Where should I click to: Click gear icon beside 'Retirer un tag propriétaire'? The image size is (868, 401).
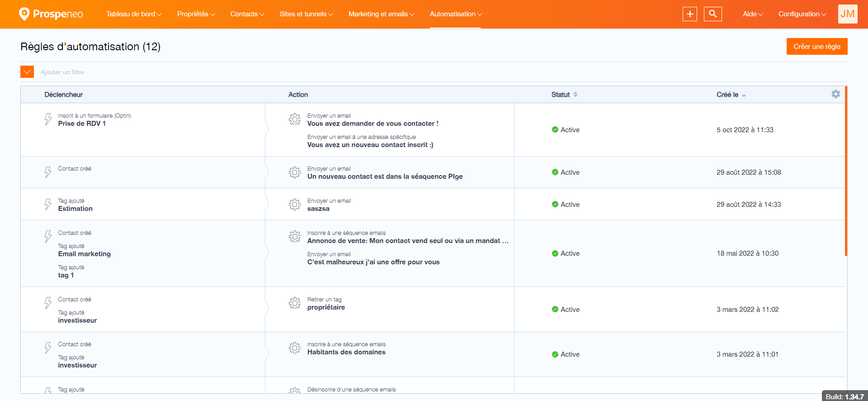(295, 303)
